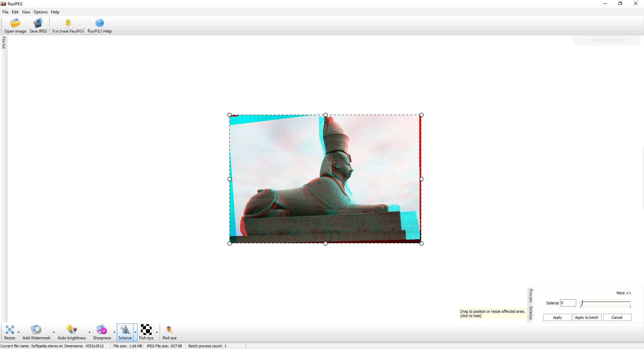Click 'JPEG File size: 827 KB' status entry

click(x=164, y=346)
